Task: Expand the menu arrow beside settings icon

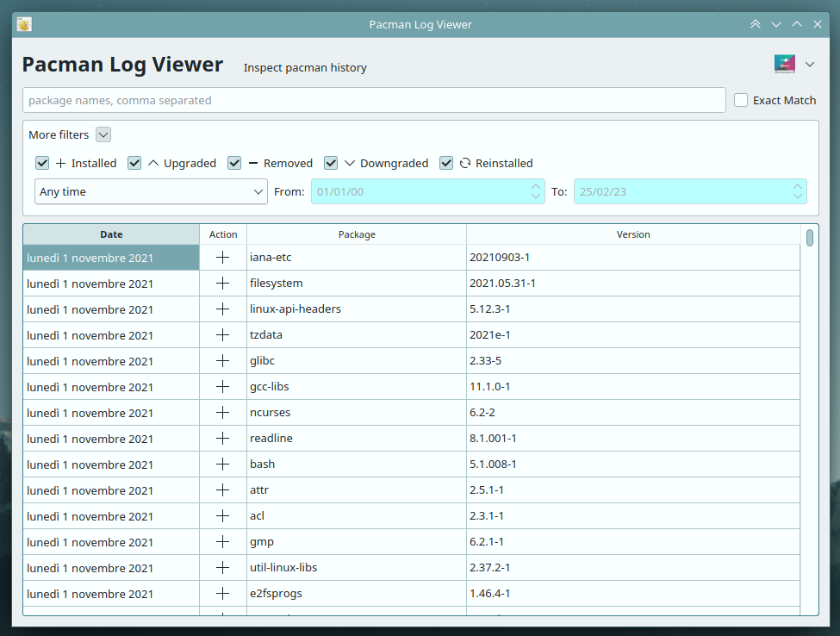Action: [810, 65]
